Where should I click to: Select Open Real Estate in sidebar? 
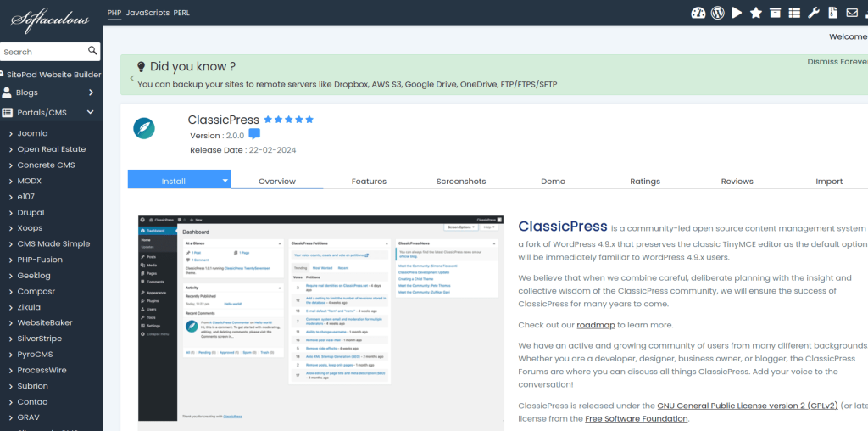pos(52,149)
